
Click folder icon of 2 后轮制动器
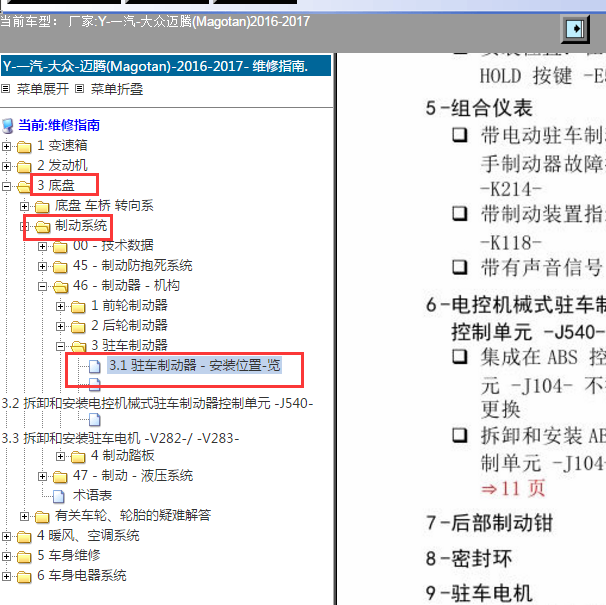click(x=78, y=327)
